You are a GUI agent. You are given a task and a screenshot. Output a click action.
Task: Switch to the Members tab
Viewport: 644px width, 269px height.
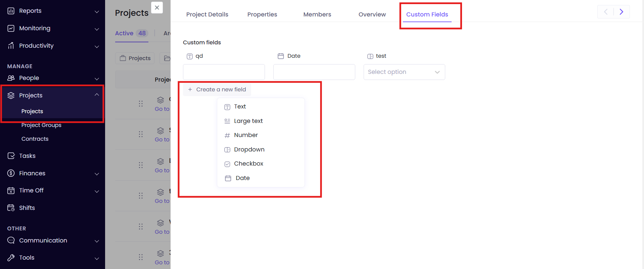point(317,14)
